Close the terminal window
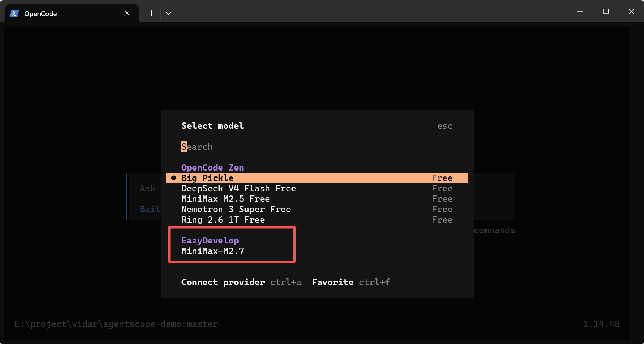The height and width of the screenshot is (344, 644). pyautogui.click(x=631, y=12)
